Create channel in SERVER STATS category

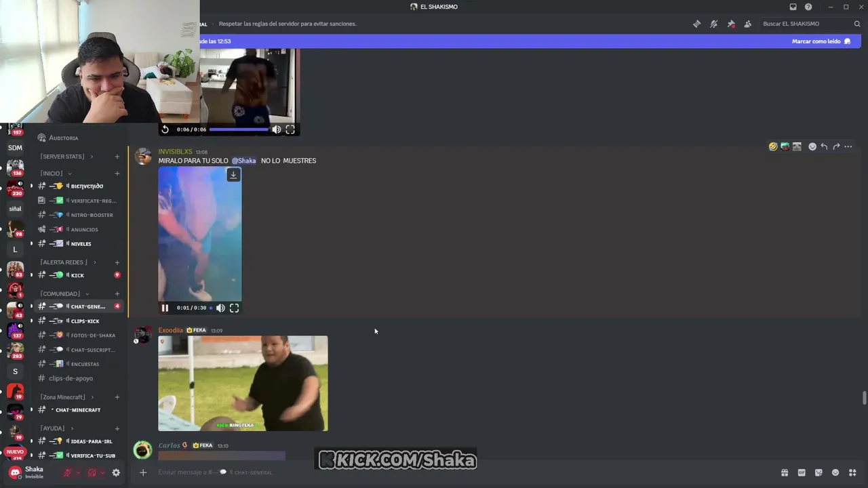pos(117,157)
